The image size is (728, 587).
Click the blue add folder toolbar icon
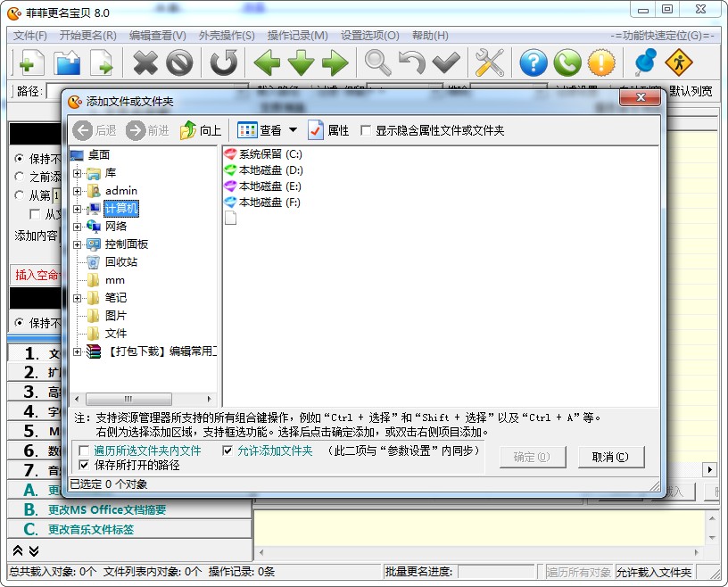pos(67,62)
